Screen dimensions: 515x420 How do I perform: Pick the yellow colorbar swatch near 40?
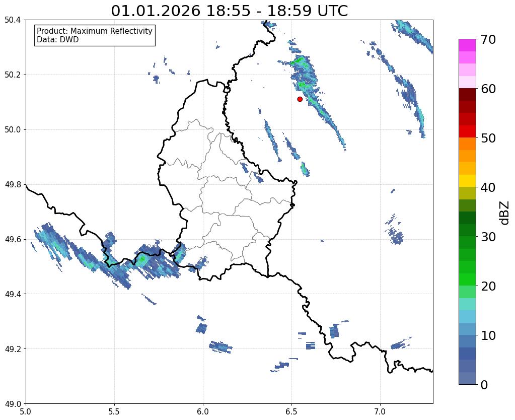(x=467, y=181)
